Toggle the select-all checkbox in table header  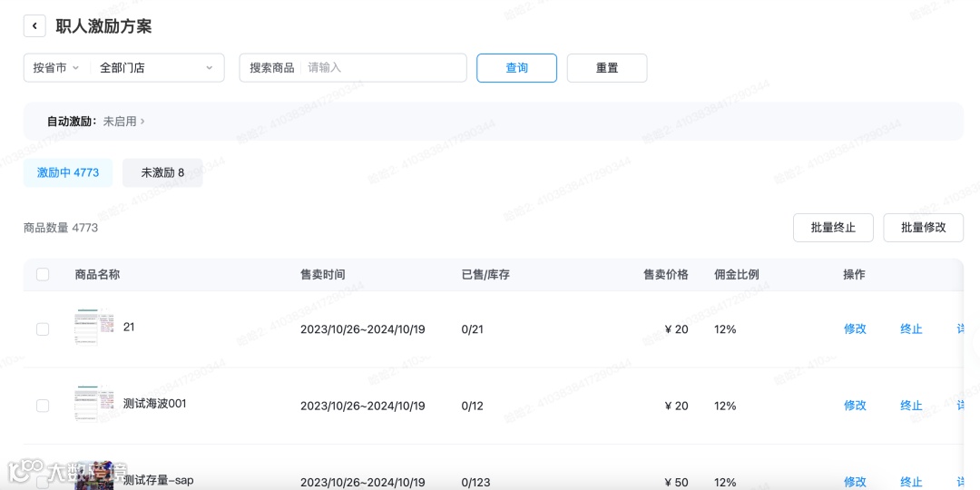pos(43,274)
